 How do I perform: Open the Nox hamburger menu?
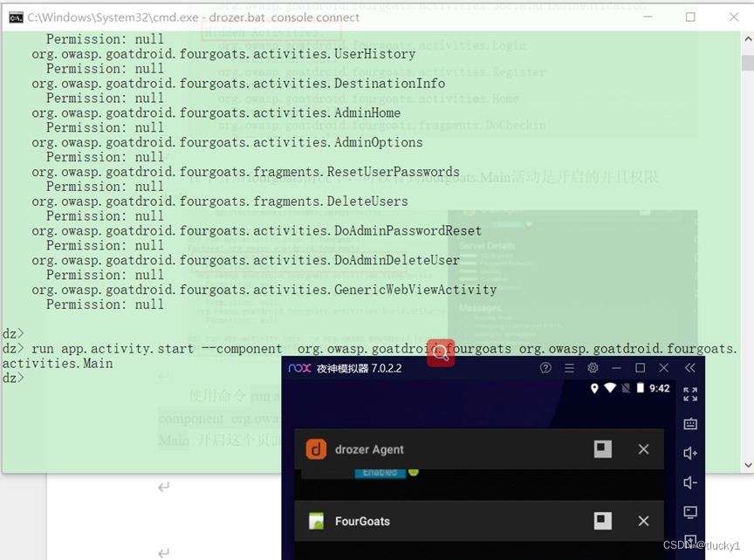pos(569,368)
